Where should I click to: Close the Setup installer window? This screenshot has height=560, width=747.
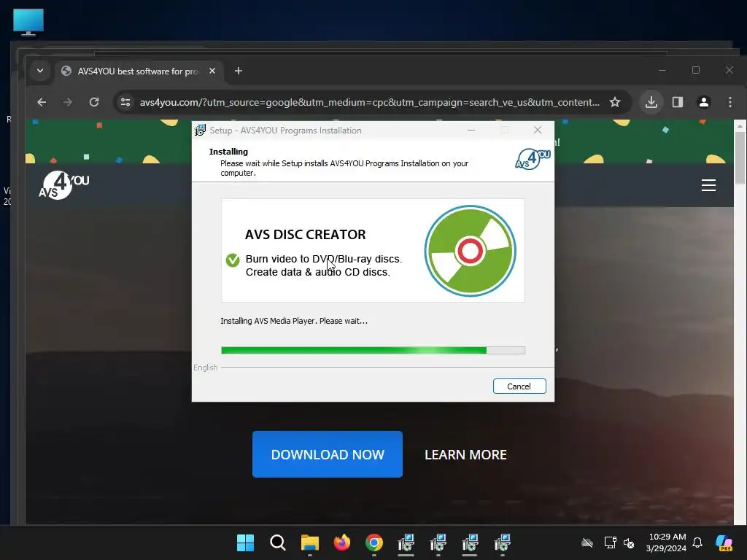pos(538,130)
